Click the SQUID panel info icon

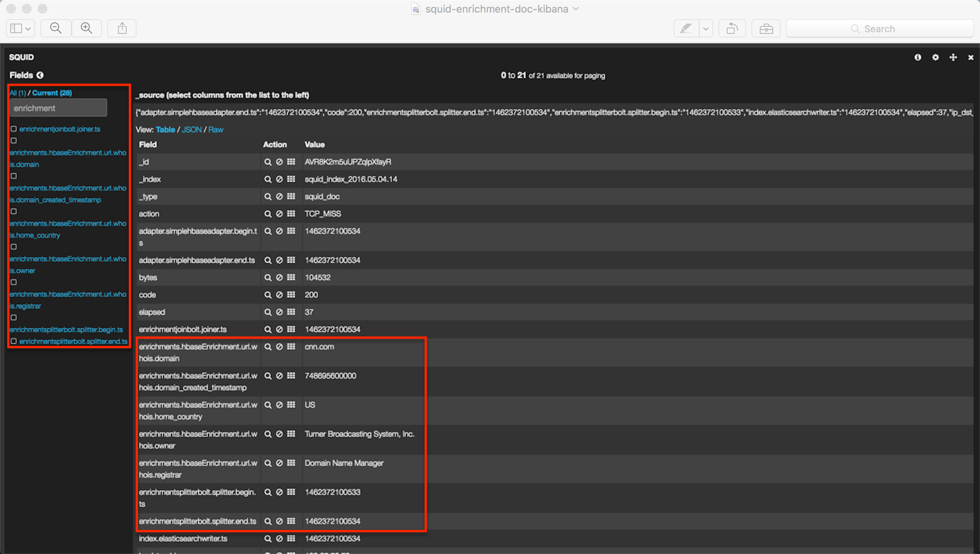[x=917, y=57]
